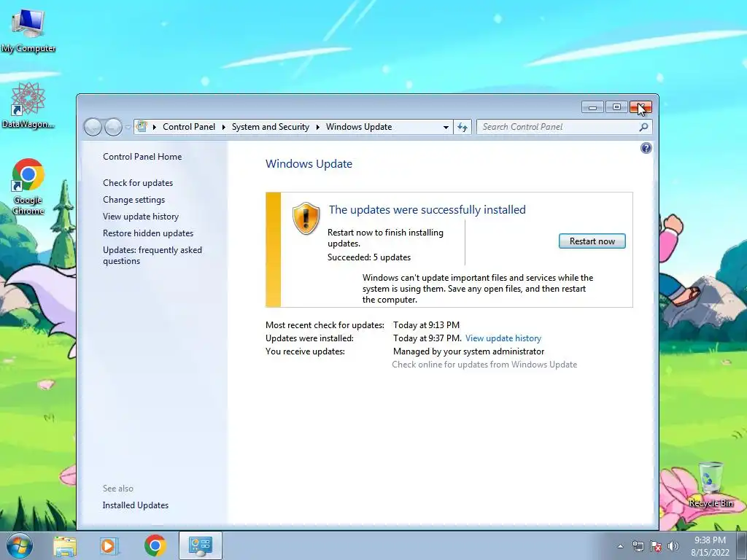Click the Control Panel icon in address bar
The width and height of the screenshot is (747, 560).
[142, 127]
